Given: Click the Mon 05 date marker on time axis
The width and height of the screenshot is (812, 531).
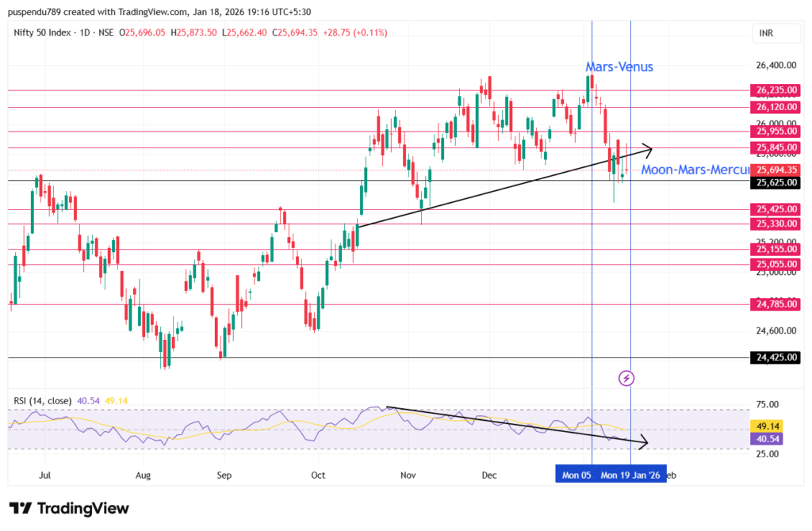Looking at the screenshot, I should [x=575, y=476].
